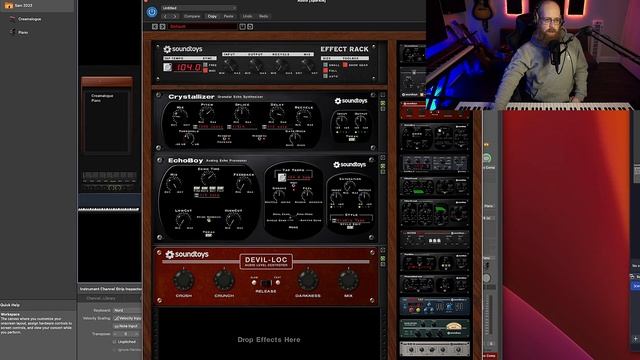This screenshot has height=360, width=640.
Task: Open Crystallizer delay value menu
Action: pos(277,127)
